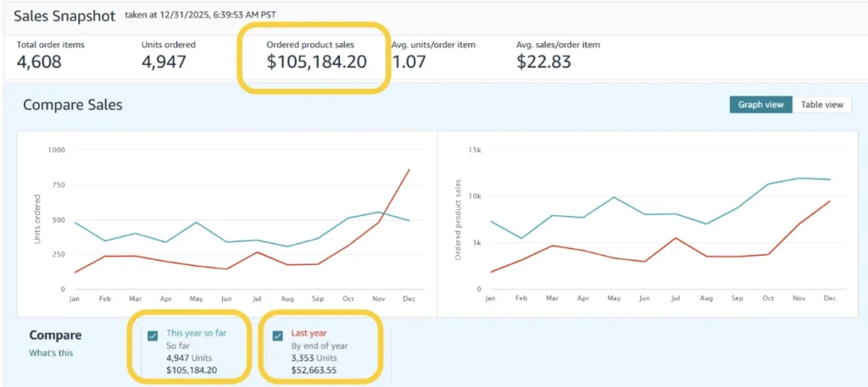Uncheck the Last year checkbox
The height and width of the screenshot is (387, 868).
[x=278, y=335]
